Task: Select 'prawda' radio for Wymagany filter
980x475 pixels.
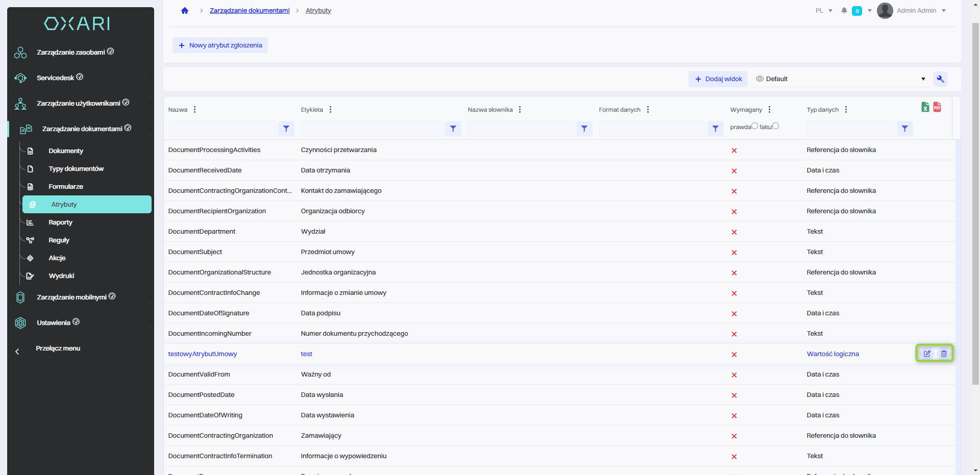Action: coord(754,126)
